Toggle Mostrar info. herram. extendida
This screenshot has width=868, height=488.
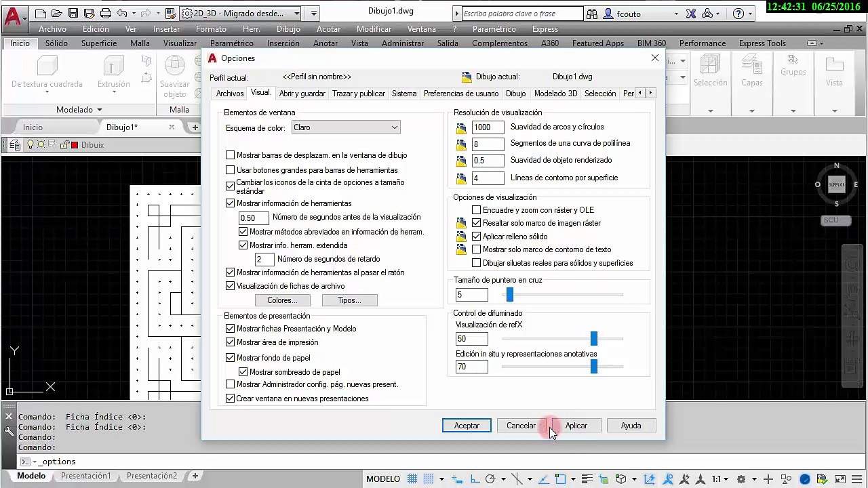pyautogui.click(x=243, y=245)
